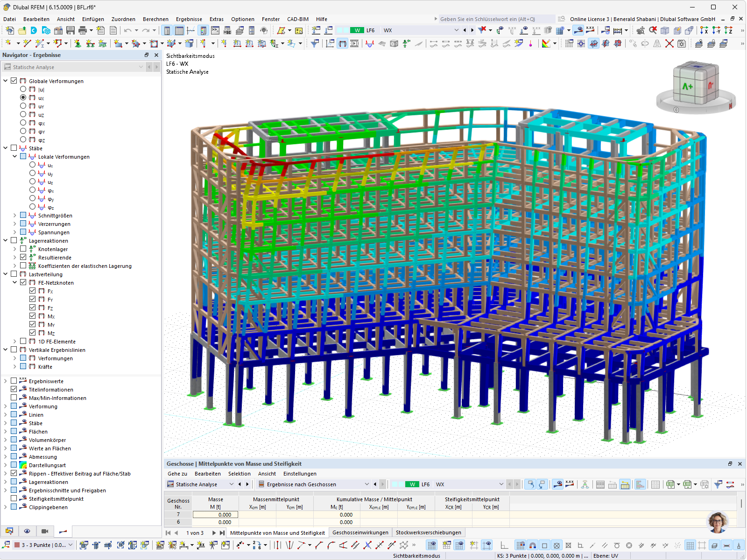Click previous load case arrow next to WX
Viewport: 747px width, 560px height.
pyautogui.click(x=465, y=30)
